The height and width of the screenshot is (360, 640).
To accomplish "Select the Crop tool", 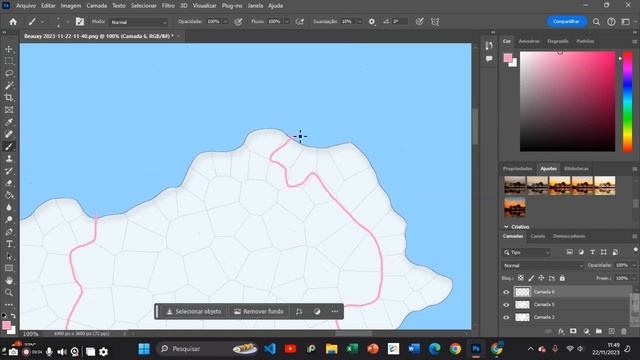I will point(9,98).
